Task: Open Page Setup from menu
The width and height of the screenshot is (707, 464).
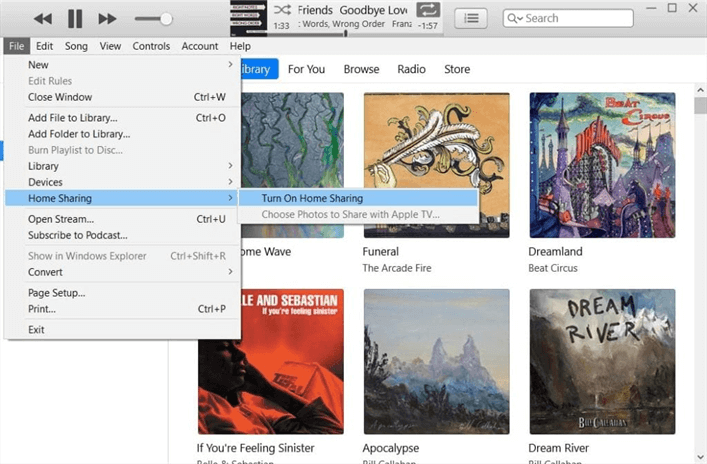Action: click(x=122, y=293)
